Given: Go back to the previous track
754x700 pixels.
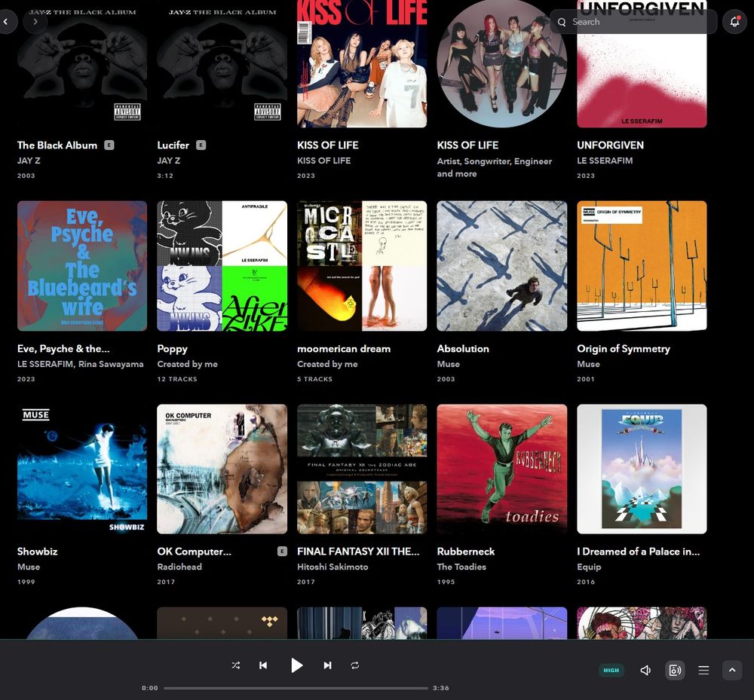Looking at the screenshot, I should pos(263,665).
